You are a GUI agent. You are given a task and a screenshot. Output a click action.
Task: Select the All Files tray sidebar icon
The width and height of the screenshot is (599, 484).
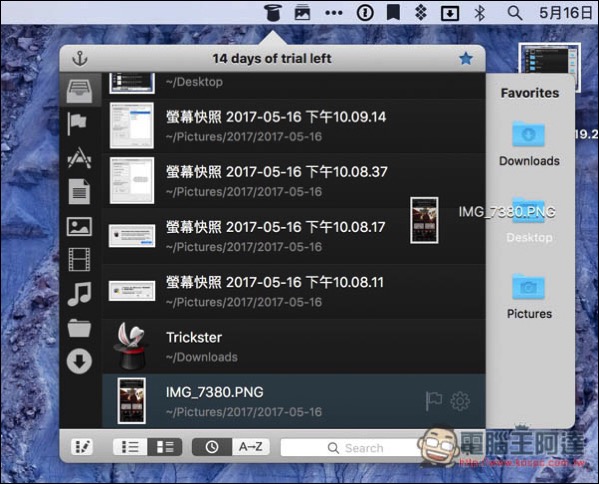point(79,91)
